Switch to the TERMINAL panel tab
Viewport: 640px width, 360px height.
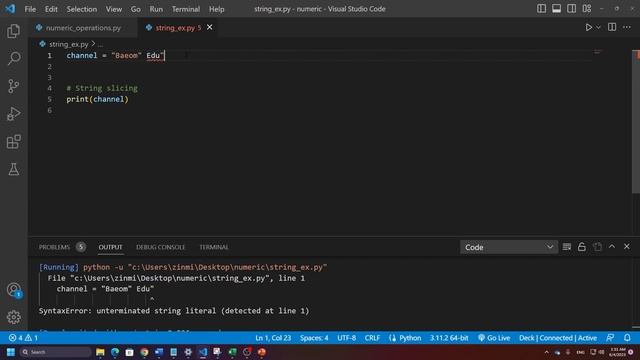tap(214, 247)
